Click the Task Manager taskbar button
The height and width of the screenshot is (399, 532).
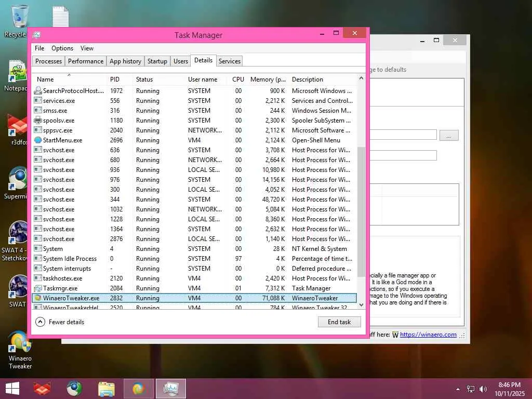click(170, 389)
